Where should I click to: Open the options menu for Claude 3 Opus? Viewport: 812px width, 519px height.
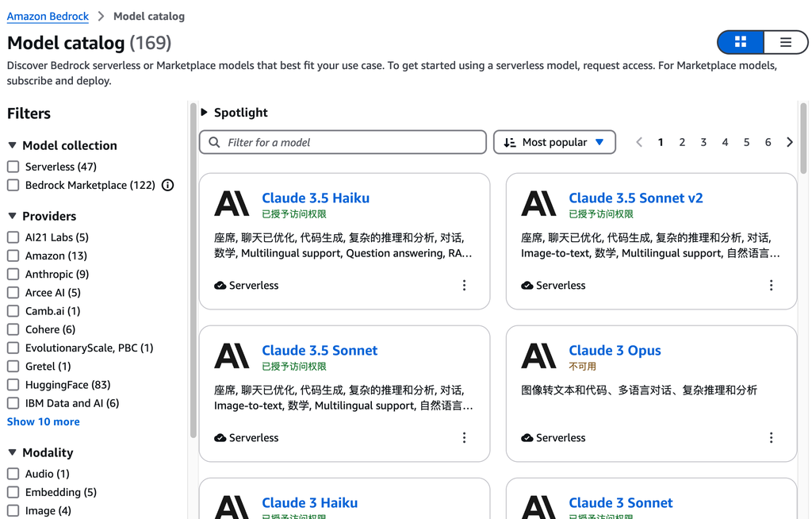point(771,437)
